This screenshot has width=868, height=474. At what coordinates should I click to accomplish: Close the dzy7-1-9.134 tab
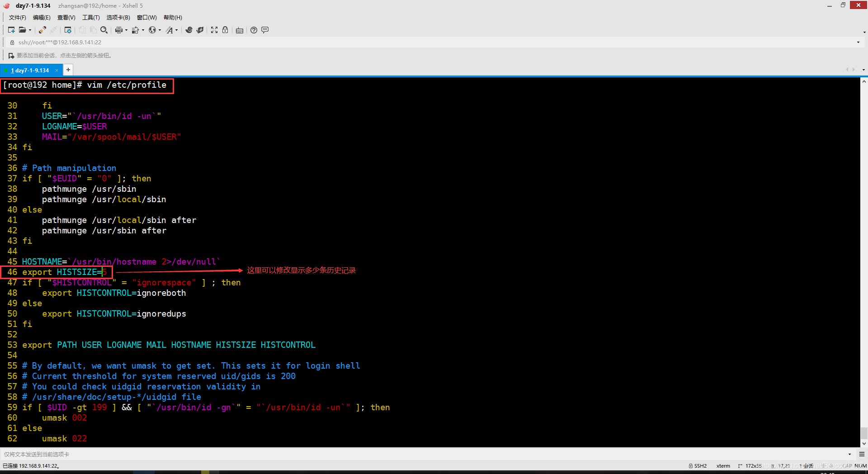pos(57,70)
